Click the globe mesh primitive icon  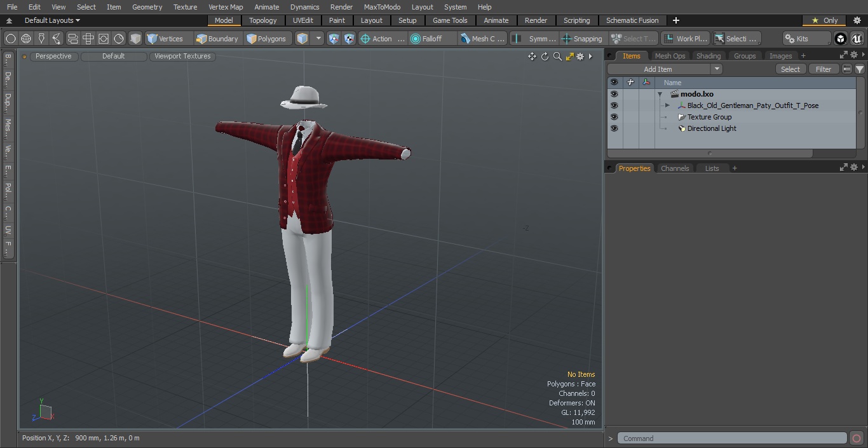pyautogui.click(x=26, y=39)
